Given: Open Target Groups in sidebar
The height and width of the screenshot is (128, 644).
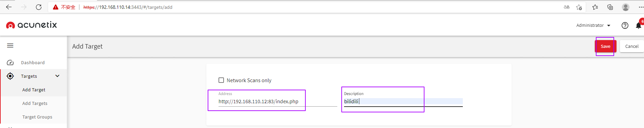Looking at the screenshot, I should click(x=37, y=117).
